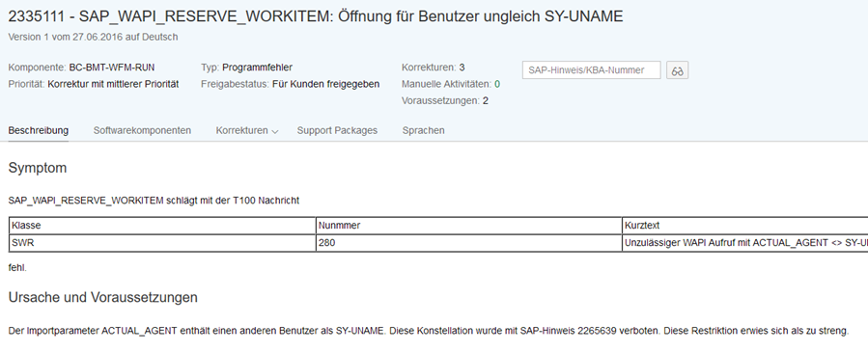Click 'Ursache und Voraussetzungen' heading
This screenshot has height=352, width=868.
pyautogui.click(x=103, y=297)
